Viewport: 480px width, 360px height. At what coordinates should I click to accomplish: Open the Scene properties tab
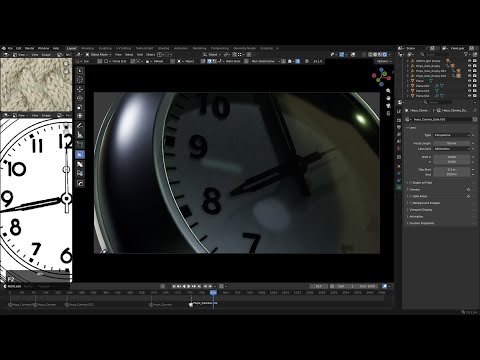[x=399, y=141]
